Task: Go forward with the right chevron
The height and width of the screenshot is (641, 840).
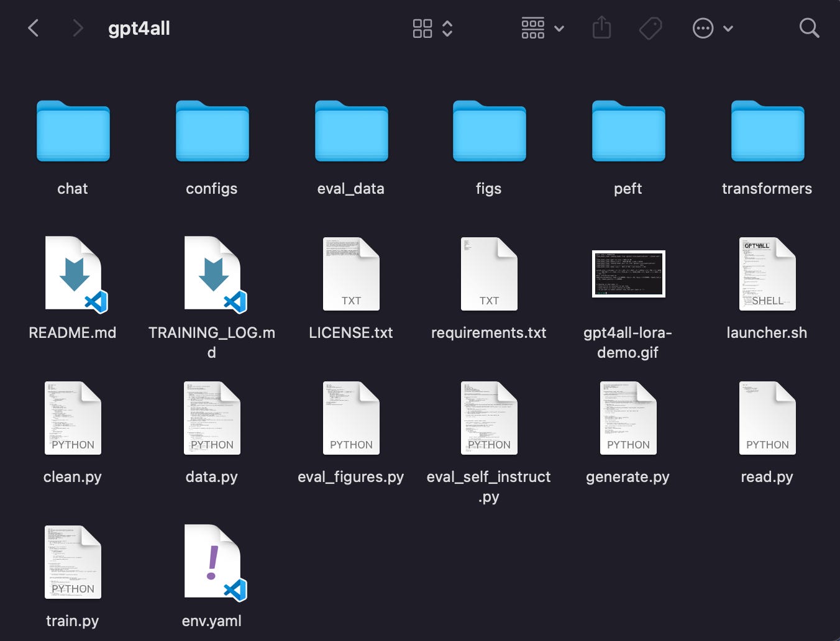Action: point(78,28)
